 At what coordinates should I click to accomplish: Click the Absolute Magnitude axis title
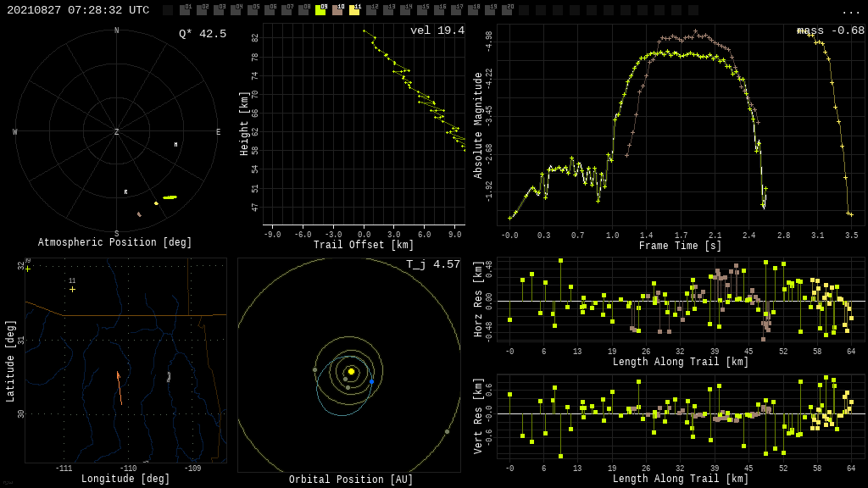(x=478, y=125)
